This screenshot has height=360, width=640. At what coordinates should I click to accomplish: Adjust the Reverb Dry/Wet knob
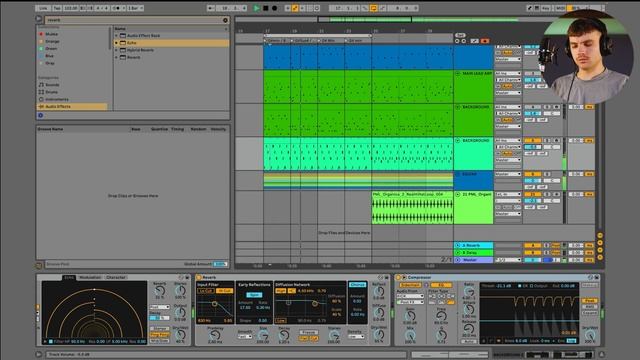click(379, 334)
